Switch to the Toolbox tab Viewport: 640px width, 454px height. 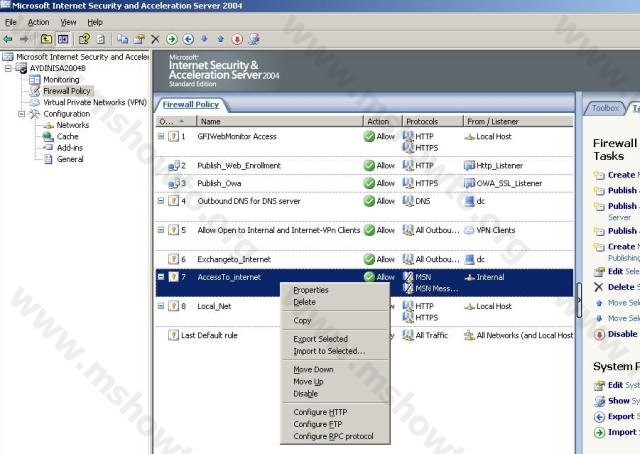pos(605,108)
